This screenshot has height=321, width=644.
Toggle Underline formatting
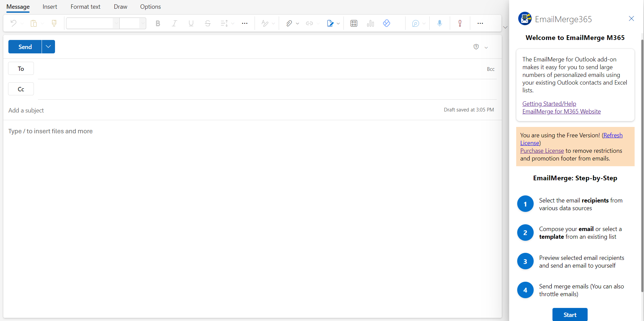(x=191, y=23)
